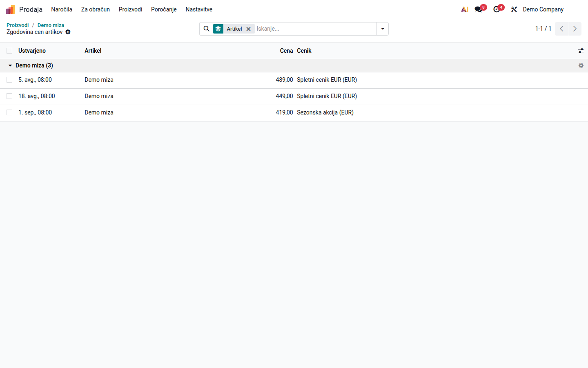Click the date 1. sep., 08:00
The image size is (588, 368).
click(x=35, y=112)
